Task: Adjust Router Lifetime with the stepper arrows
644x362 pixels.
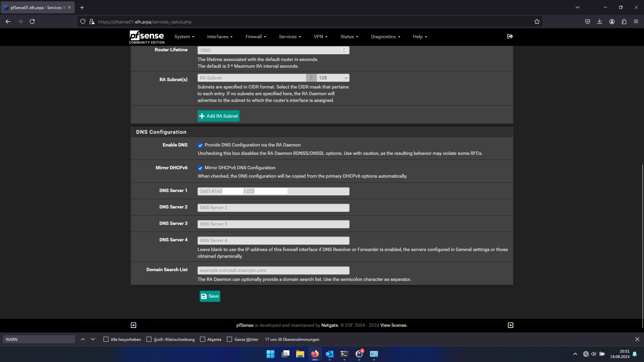Action: 344,50
